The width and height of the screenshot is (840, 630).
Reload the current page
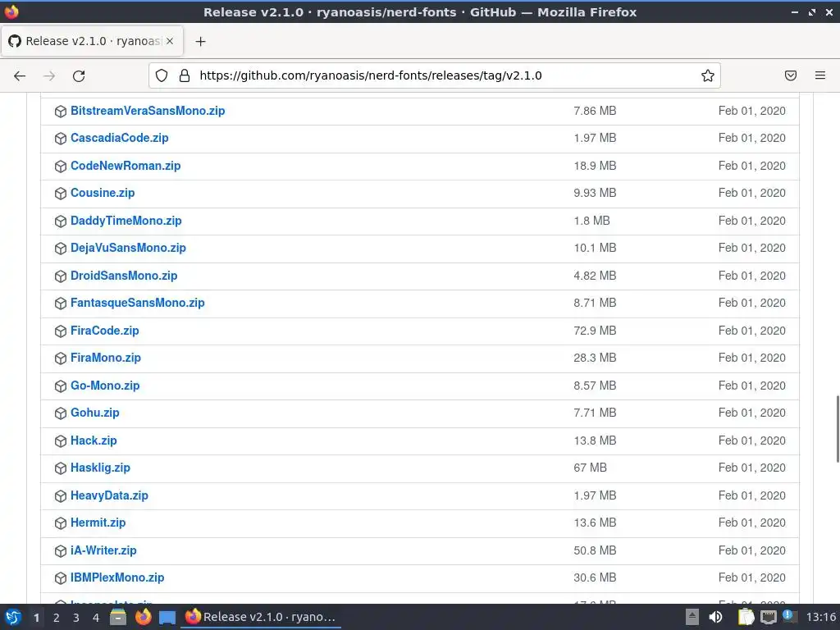tap(79, 76)
